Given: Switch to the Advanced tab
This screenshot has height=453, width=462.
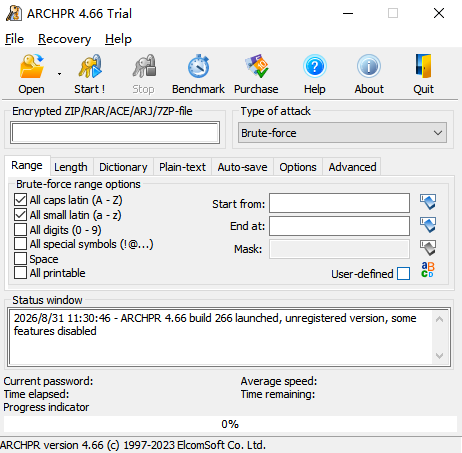Looking at the screenshot, I should point(352,167).
